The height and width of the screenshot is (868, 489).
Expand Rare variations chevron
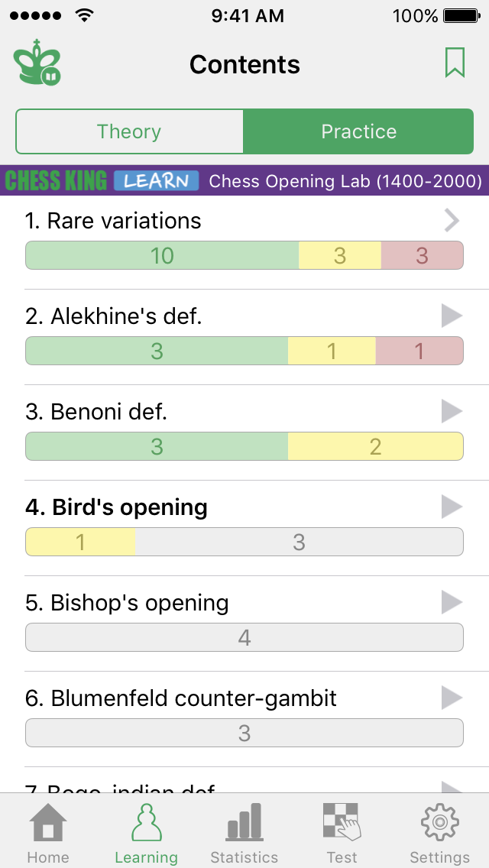[452, 221]
